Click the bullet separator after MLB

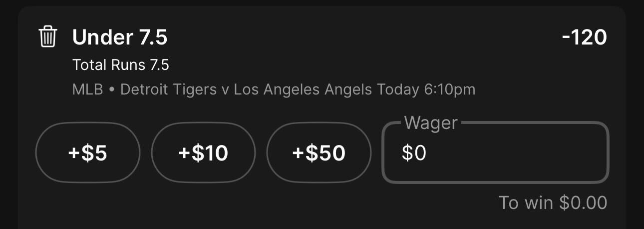[112, 90]
